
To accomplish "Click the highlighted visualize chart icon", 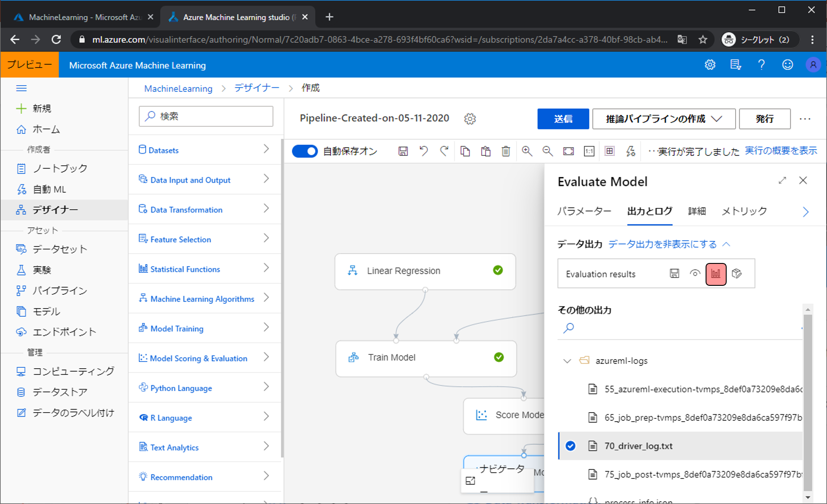I will click(x=715, y=273).
